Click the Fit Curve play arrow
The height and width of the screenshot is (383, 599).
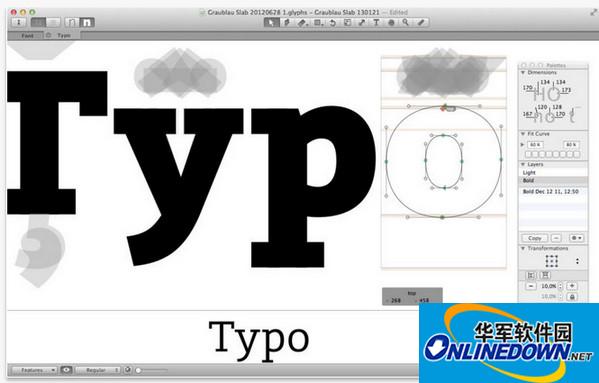[x=523, y=145]
